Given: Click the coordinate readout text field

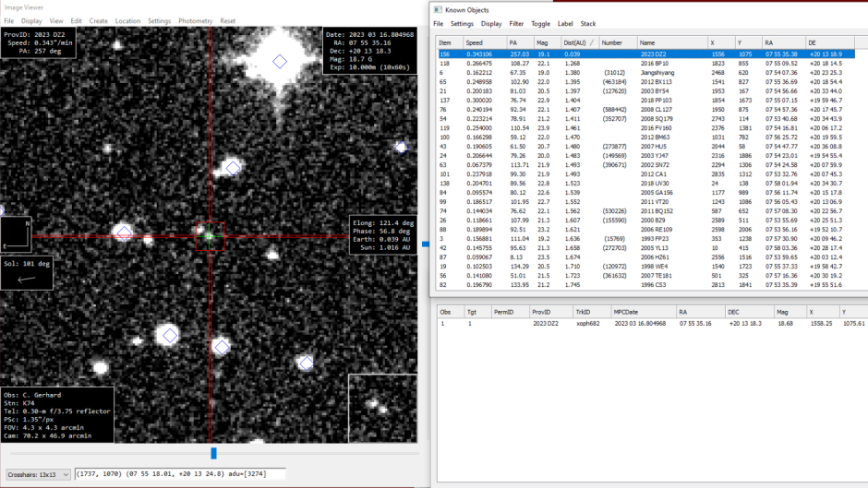Looking at the screenshot, I should [x=180, y=474].
